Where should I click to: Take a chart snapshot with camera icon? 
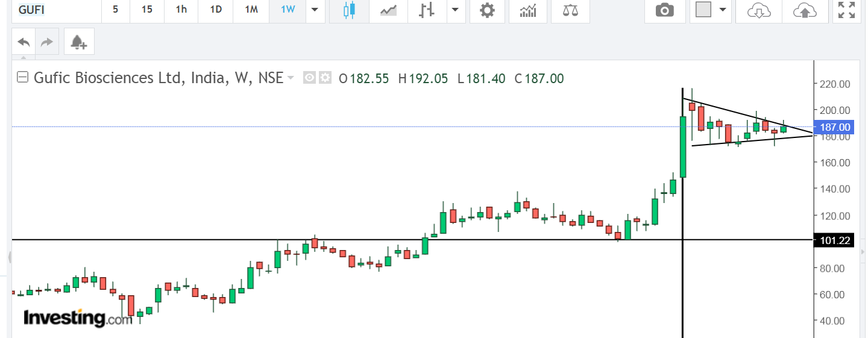[x=665, y=10]
